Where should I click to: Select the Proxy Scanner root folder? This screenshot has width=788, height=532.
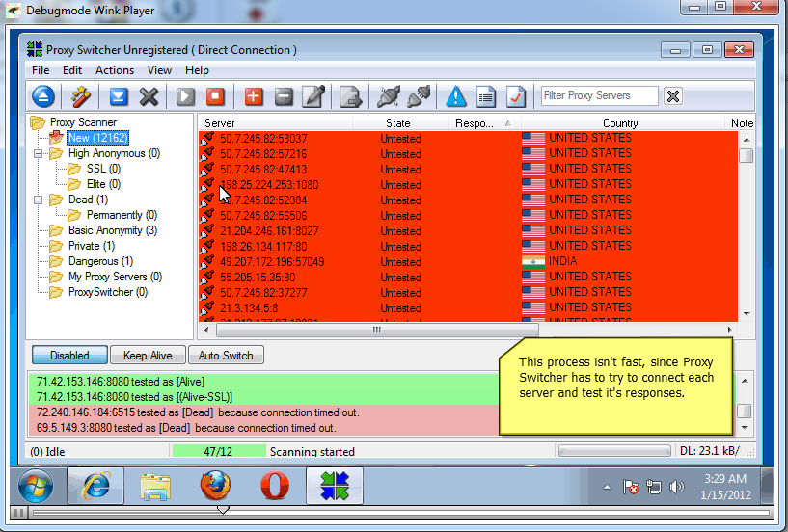click(x=83, y=122)
